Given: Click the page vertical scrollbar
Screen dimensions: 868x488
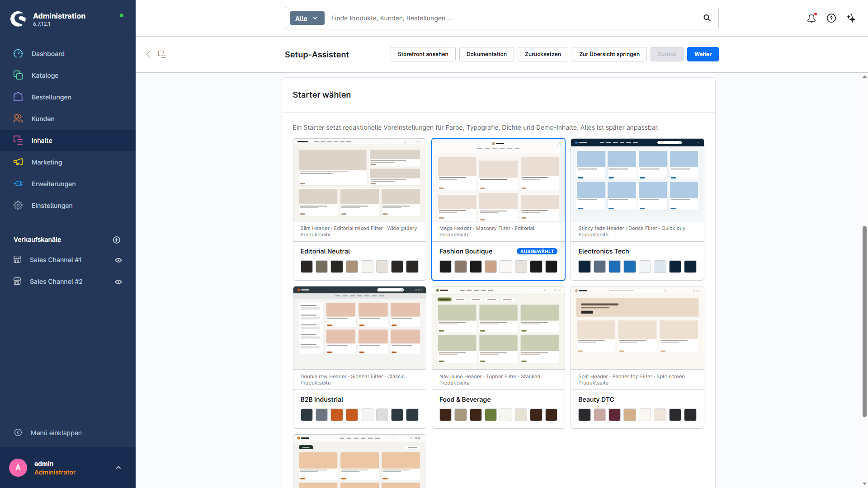Looking at the screenshot, I should tap(864, 321).
